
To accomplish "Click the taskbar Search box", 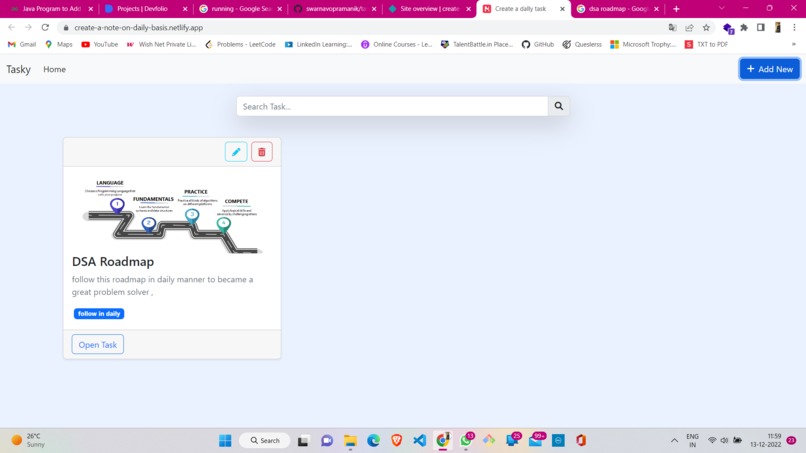I will [x=265, y=441].
